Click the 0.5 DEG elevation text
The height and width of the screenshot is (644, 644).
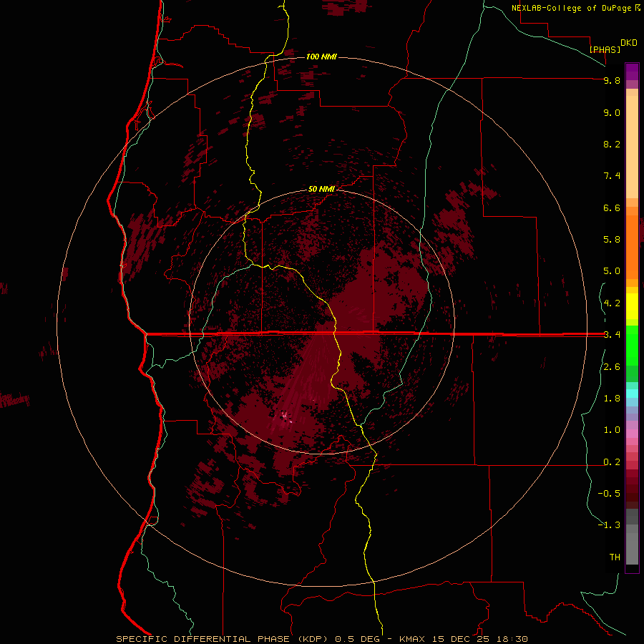point(358,639)
